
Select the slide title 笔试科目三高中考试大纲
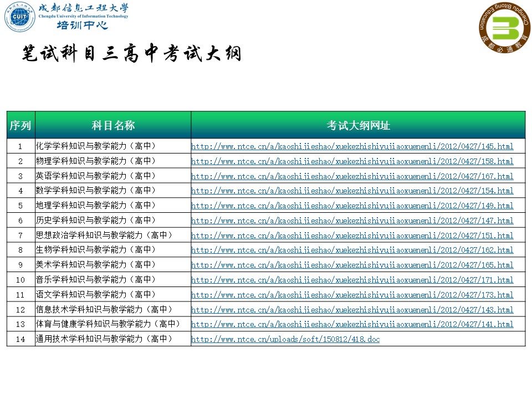[131, 54]
